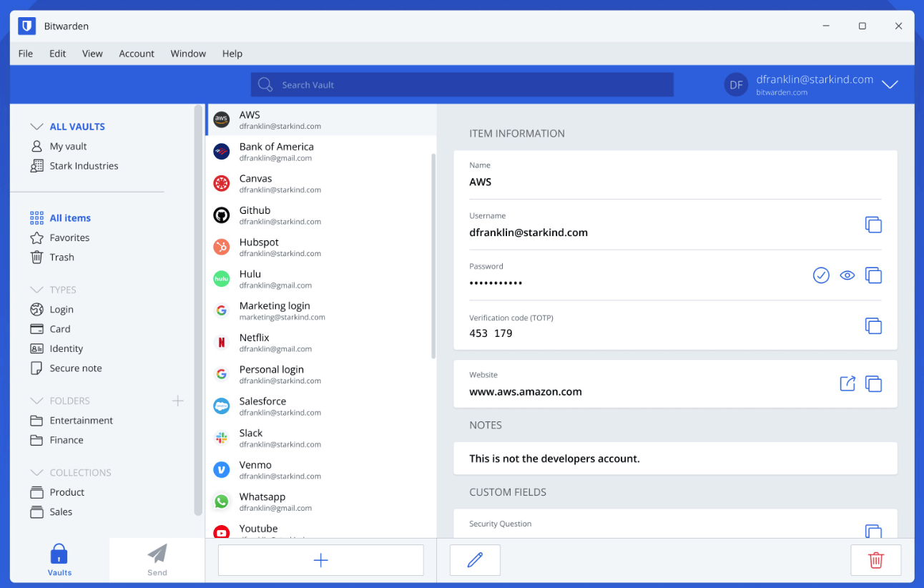Select the Slack entry
924x588 pixels.
[x=319, y=438]
